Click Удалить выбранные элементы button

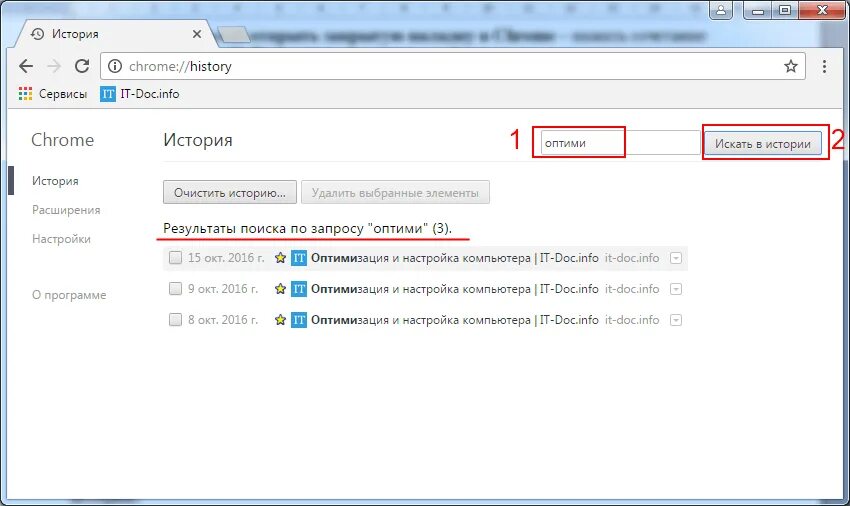point(395,193)
